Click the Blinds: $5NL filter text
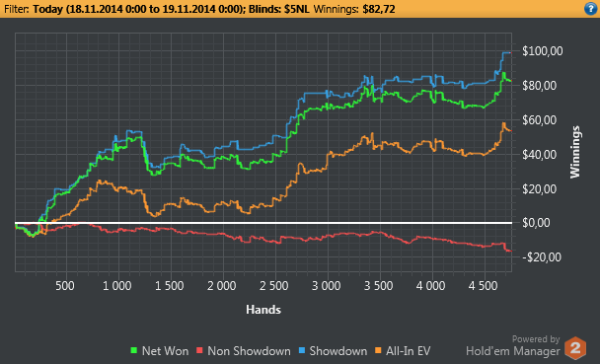 [279, 9]
